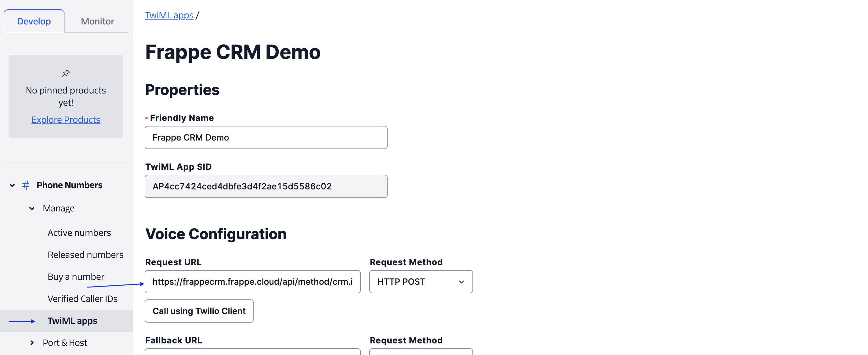Screen dimensions: 868x355
Task: Focus the Friendly Name input field
Action: point(266,137)
